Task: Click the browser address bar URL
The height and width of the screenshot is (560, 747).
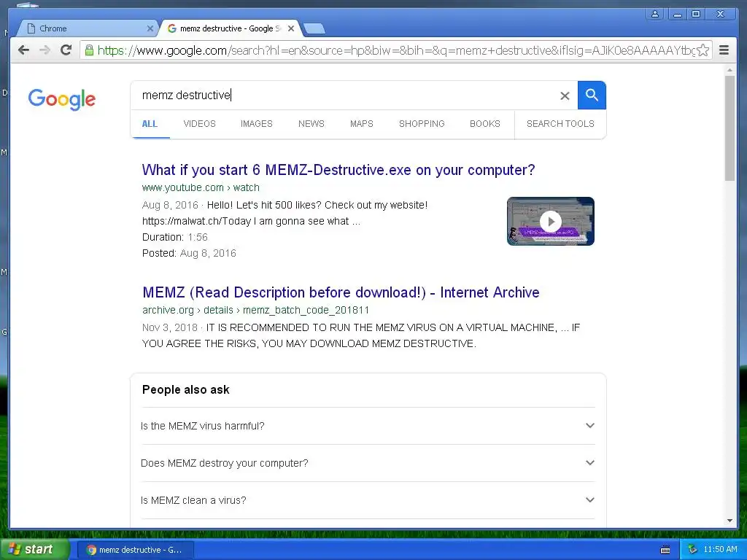Action: tap(395, 50)
